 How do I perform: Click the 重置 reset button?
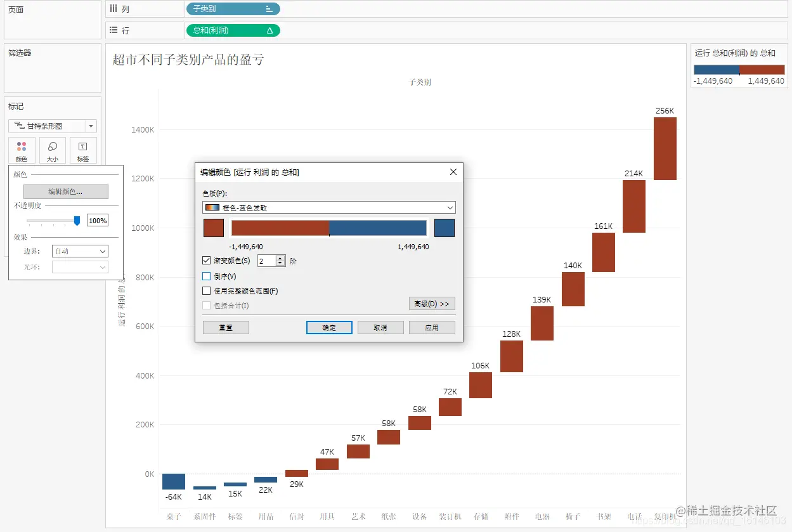pos(226,328)
